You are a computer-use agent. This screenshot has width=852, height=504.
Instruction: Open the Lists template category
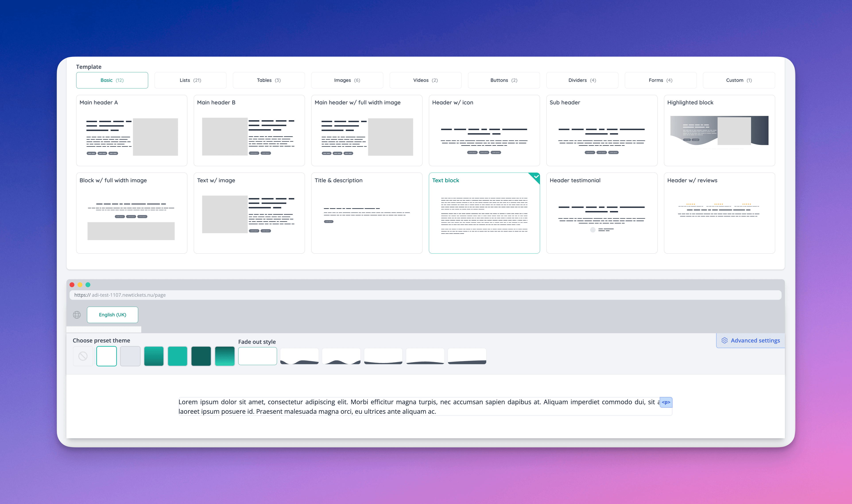[190, 80]
